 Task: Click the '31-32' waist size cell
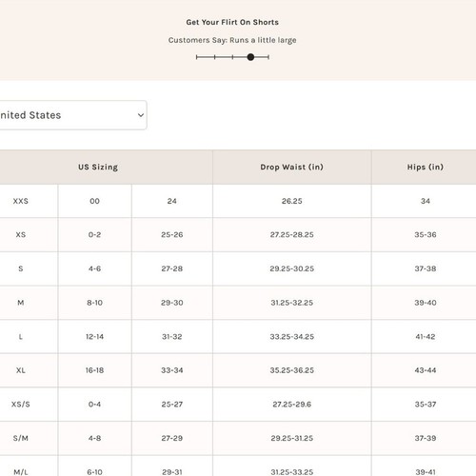[172, 337]
